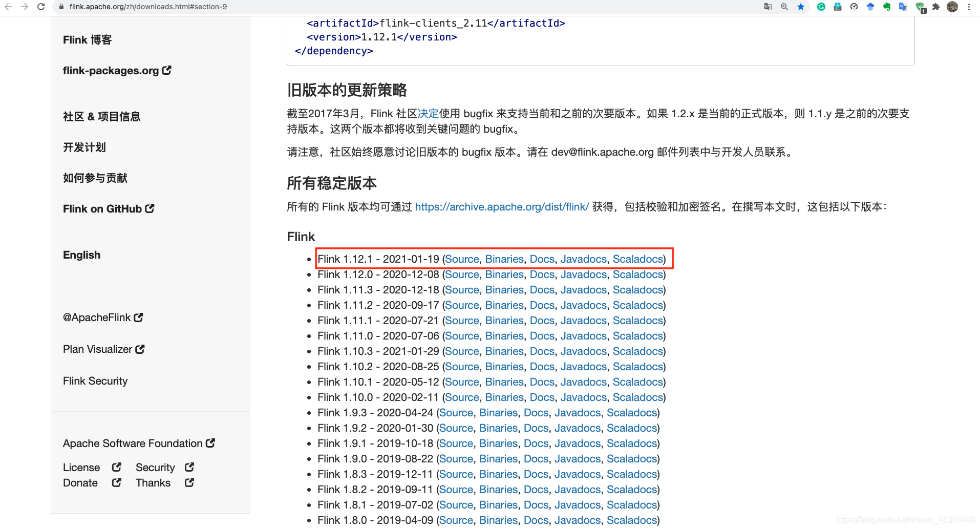Download Source for Flink 1.11.3
Image resolution: width=980 pixels, height=529 pixels.
pyautogui.click(x=462, y=290)
